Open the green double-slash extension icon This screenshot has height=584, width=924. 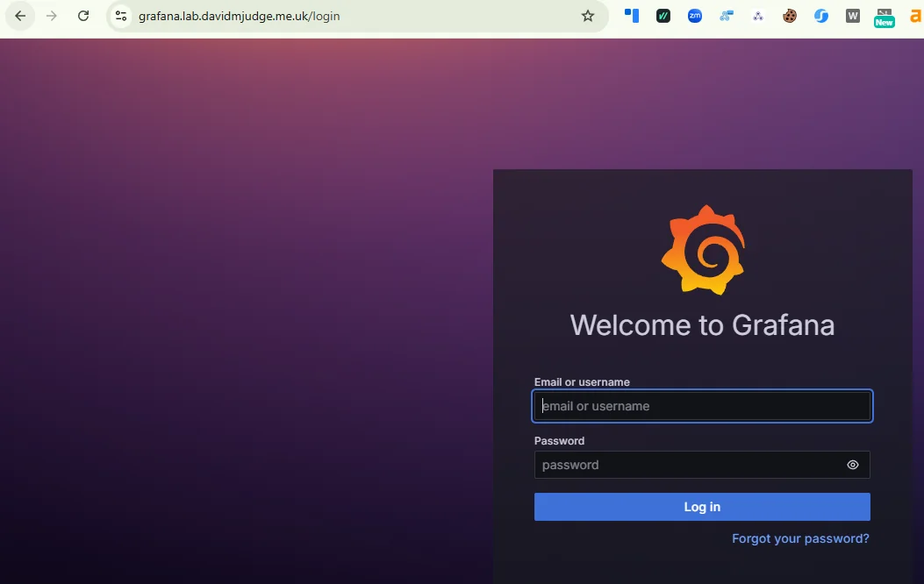pos(663,16)
